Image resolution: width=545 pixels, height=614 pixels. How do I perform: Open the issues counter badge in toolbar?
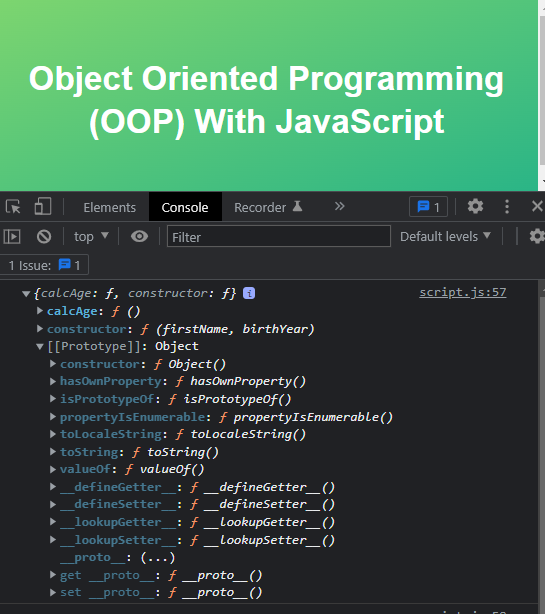point(428,206)
